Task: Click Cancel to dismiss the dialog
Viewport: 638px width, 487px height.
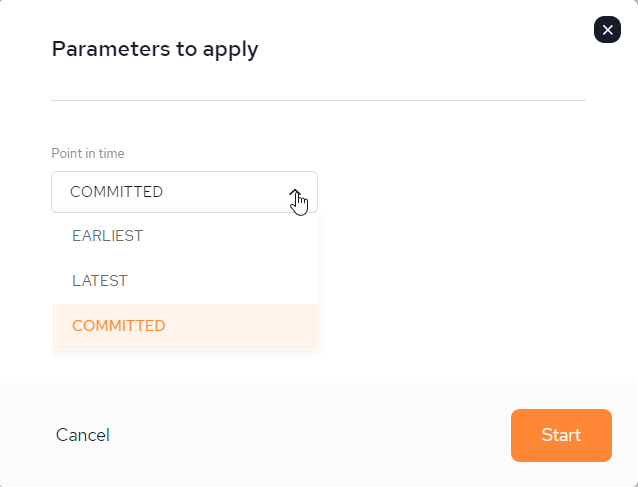Action: (x=83, y=435)
